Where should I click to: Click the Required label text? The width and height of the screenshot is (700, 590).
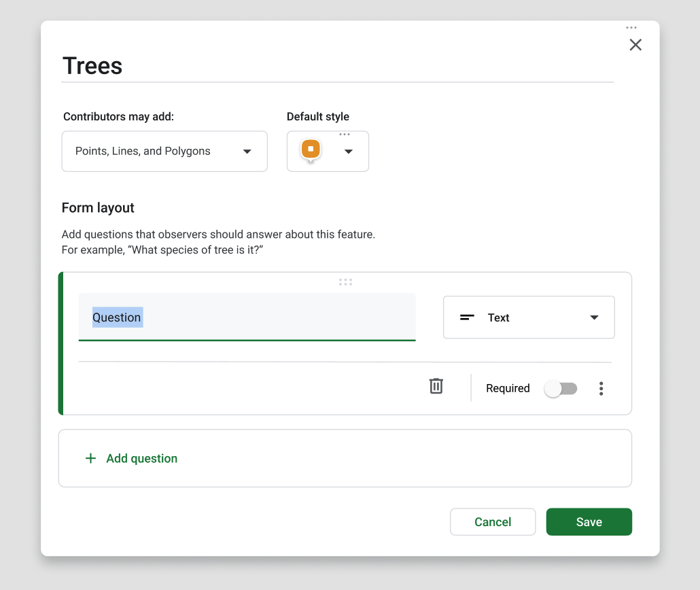tap(508, 388)
